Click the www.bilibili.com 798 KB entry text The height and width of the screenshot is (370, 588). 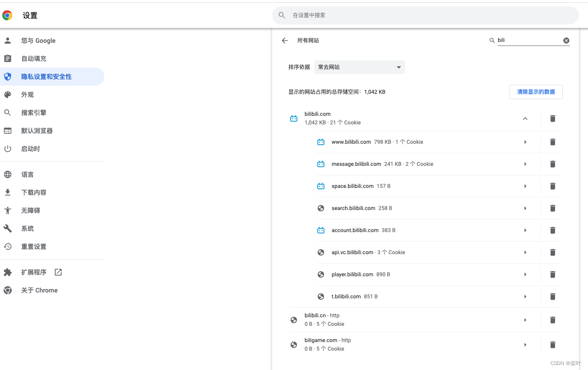(x=377, y=142)
